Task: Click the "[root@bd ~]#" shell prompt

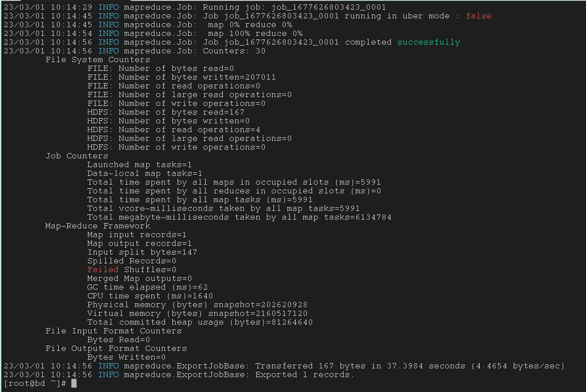Action: point(35,384)
